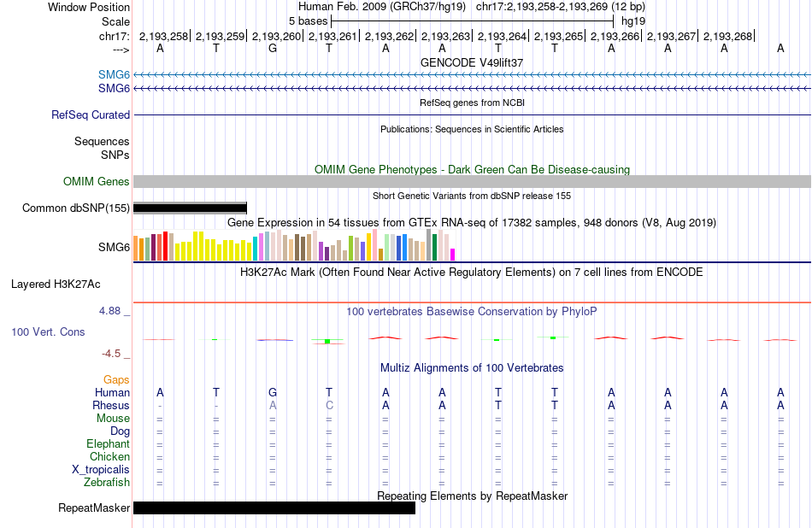The height and width of the screenshot is (528, 812).
Task: Click the 'OMIM Gene Phenotypes' track title
Action: [x=472, y=169]
